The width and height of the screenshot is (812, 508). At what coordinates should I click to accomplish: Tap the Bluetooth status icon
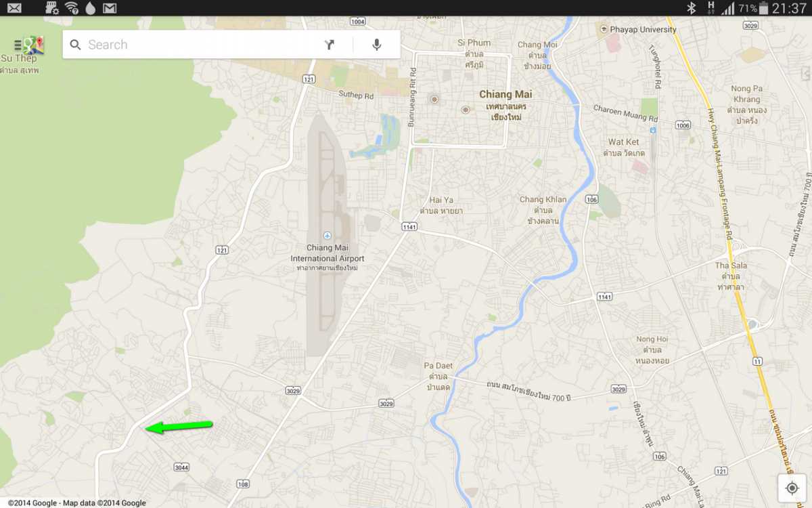(691, 8)
